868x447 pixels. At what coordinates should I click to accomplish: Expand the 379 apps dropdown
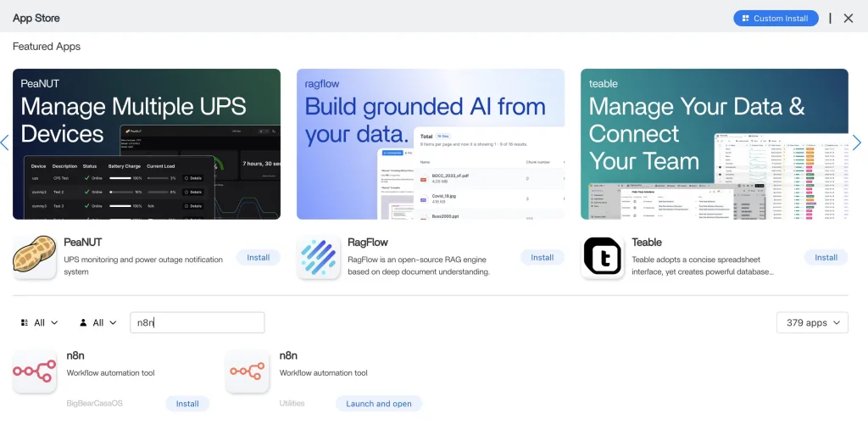(812, 322)
